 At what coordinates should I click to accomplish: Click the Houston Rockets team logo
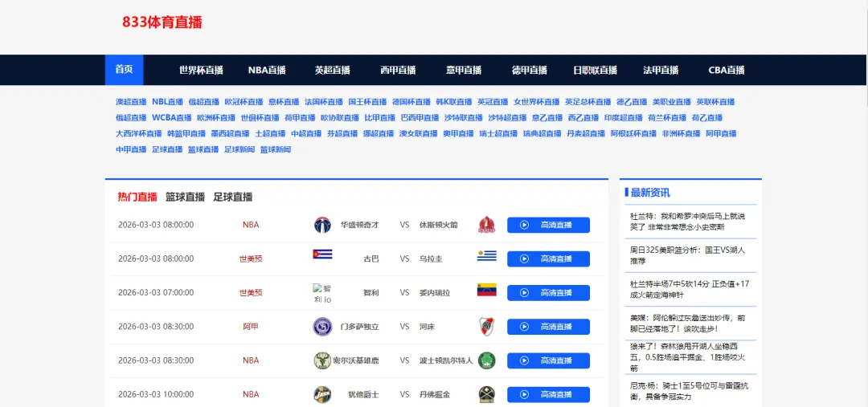(486, 225)
